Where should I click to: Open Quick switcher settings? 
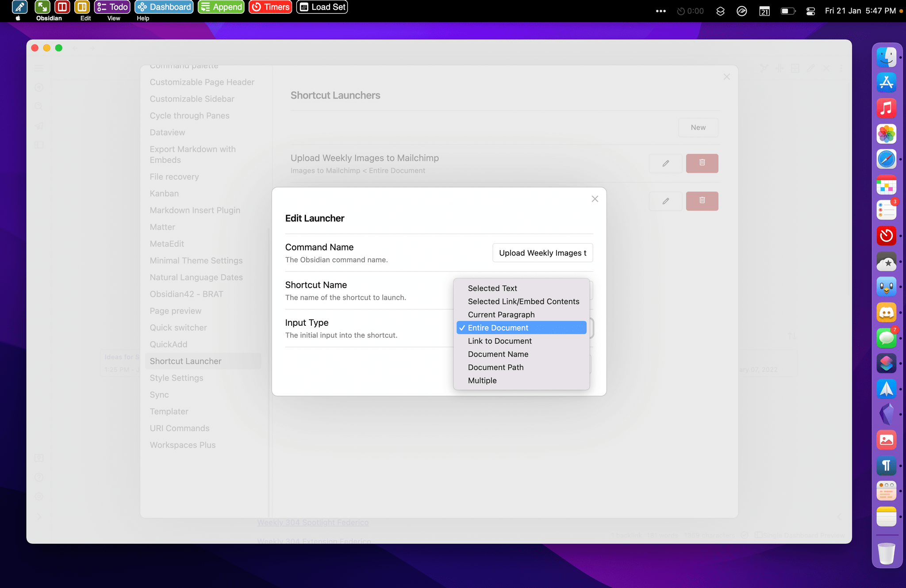(178, 328)
